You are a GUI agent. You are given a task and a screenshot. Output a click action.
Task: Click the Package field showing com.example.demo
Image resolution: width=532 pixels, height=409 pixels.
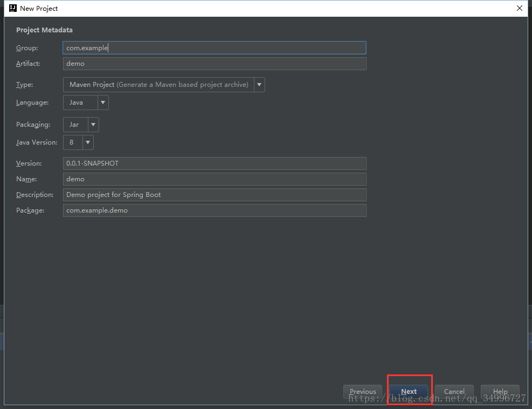point(215,210)
